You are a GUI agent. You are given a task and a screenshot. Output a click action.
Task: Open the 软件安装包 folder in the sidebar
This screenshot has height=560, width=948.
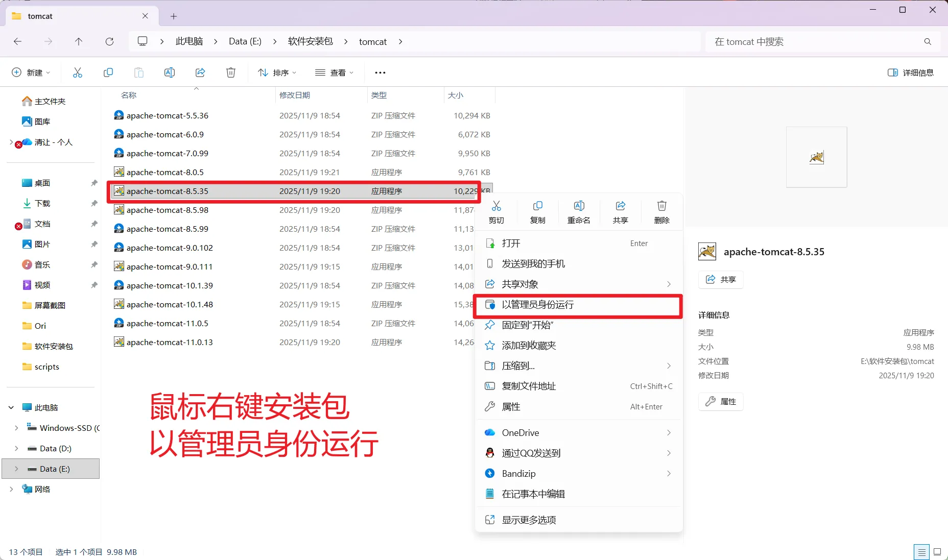coord(54,346)
